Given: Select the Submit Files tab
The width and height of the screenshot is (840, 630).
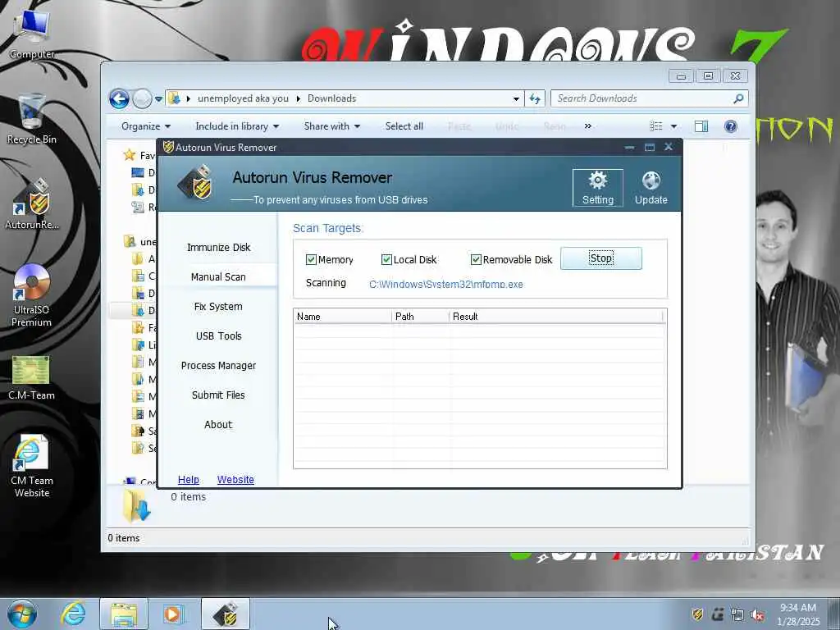Looking at the screenshot, I should click(x=218, y=395).
